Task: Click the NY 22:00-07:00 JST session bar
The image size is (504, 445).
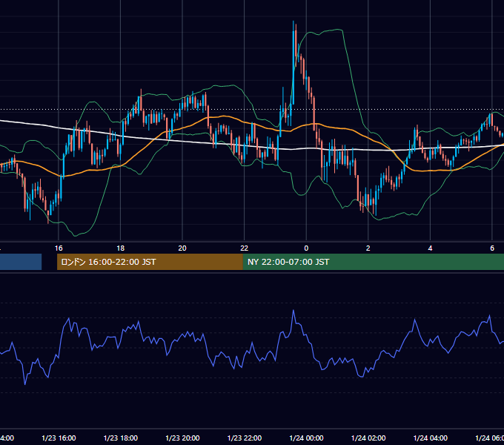Action: (374, 262)
